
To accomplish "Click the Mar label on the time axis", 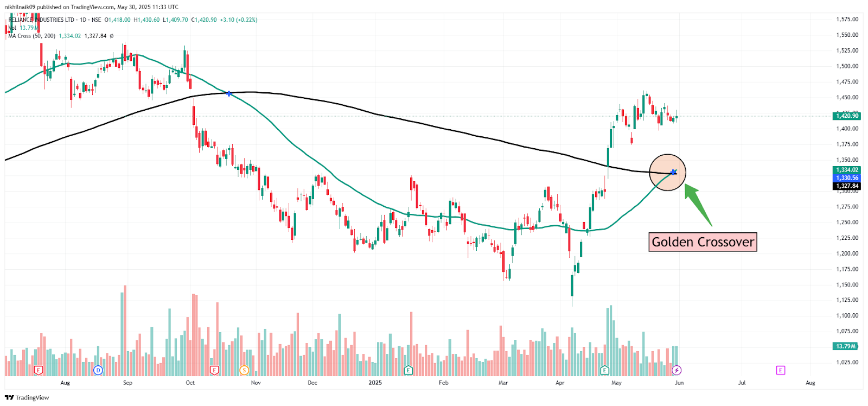I will (x=503, y=383).
